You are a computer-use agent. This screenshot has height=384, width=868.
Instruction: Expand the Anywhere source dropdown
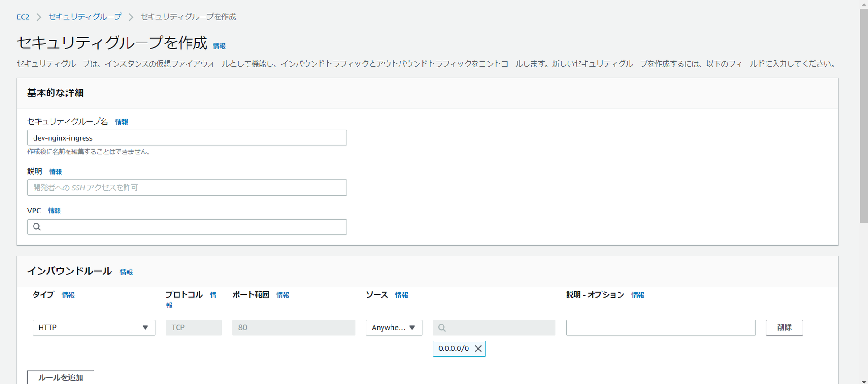coord(393,328)
